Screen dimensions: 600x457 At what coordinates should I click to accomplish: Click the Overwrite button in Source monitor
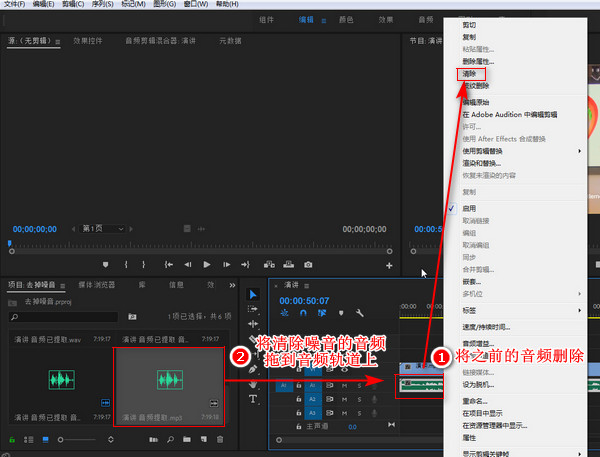click(289, 264)
